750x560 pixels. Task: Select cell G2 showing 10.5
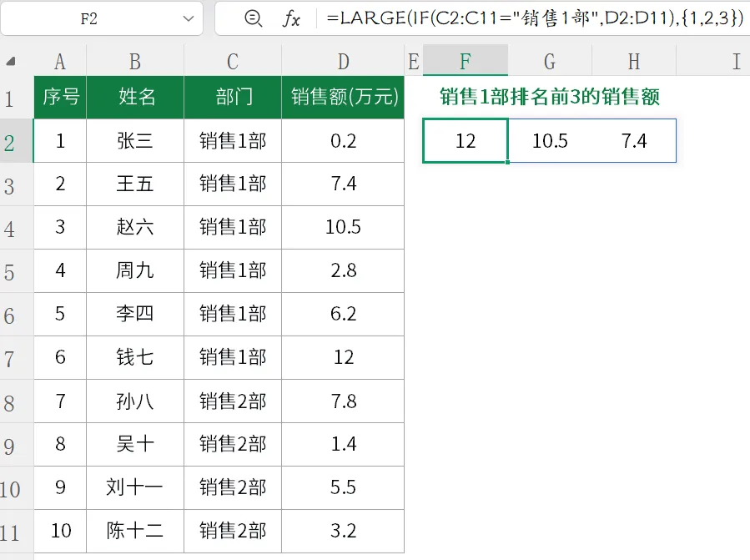(x=550, y=141)
